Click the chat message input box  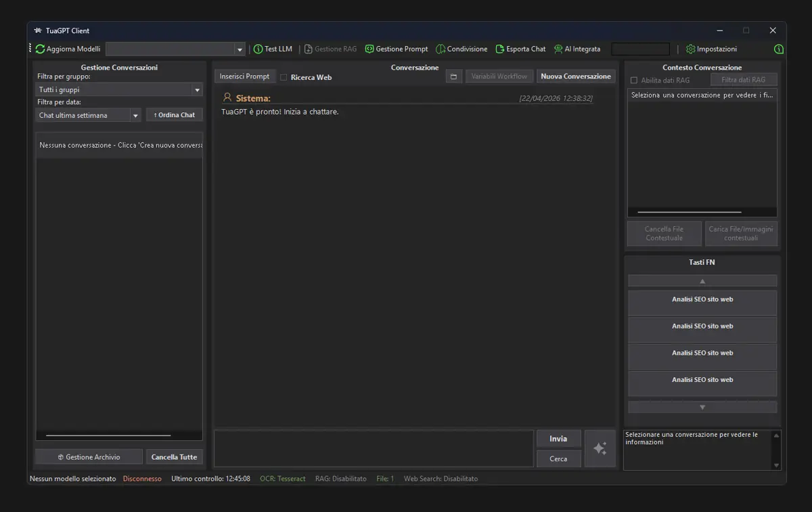[x=374, y=448]
